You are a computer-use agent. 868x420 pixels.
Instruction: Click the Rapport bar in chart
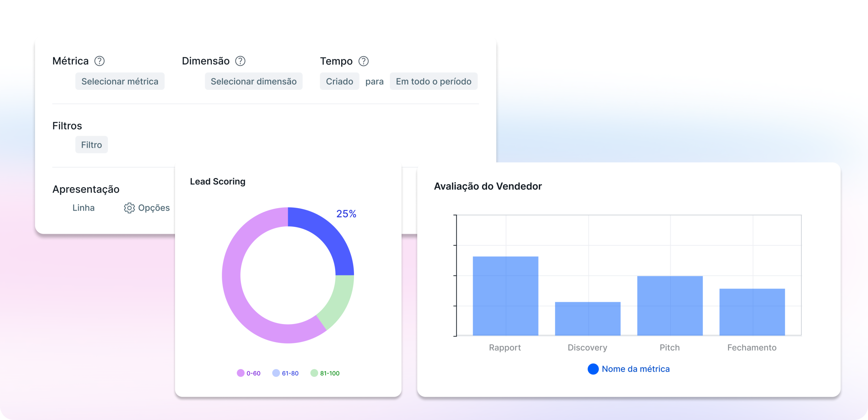pyautogui.click(x=505, y=296)
